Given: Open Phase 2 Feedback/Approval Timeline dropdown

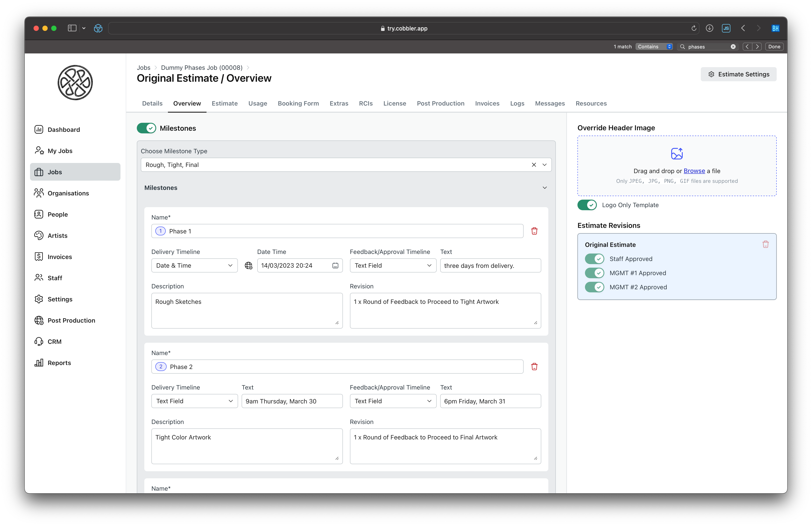Looking at the screenshot, I should click(x=393, y=401).
